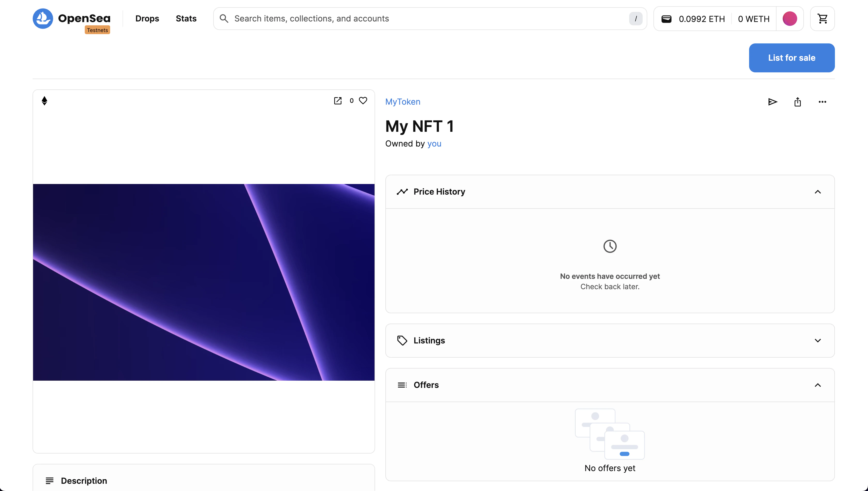Image resolution: width=868 pixels, height=491 pixels.
Task: Favorite the NFT with the heart icon
Action: (363, 101)
